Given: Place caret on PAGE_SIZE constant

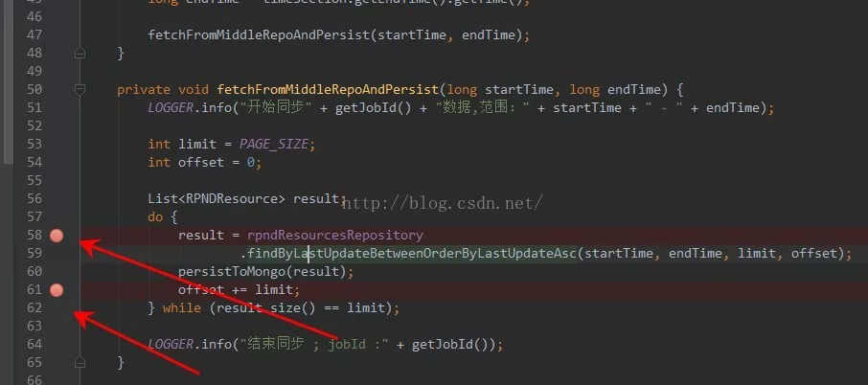Looking at the screenshot, I should point(273,145).
